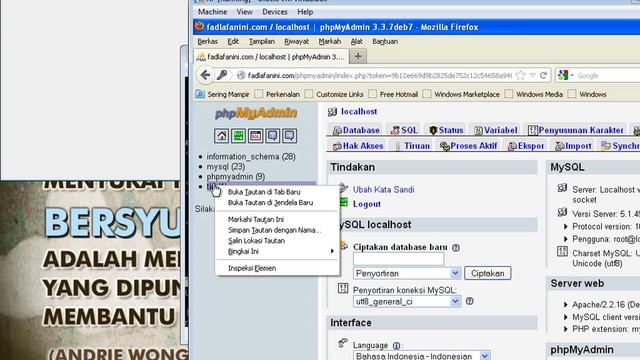The width and height of the screenshot is (640, 360).
Task: Click the localhost server icon in breadcrumb
Action: 333,111
